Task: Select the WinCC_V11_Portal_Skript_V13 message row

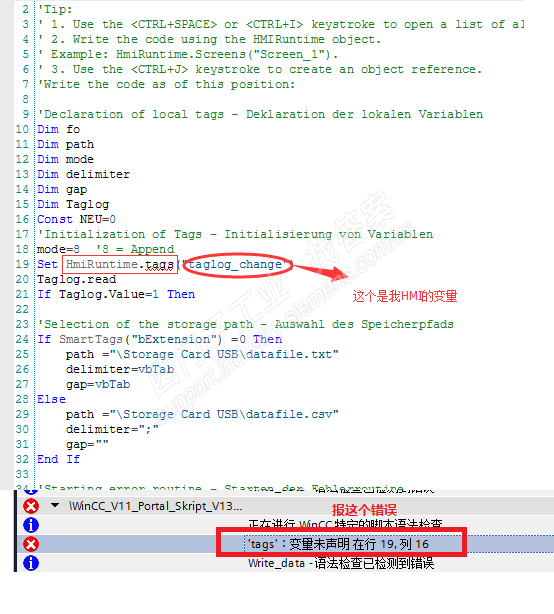Action: pos(285,506)
